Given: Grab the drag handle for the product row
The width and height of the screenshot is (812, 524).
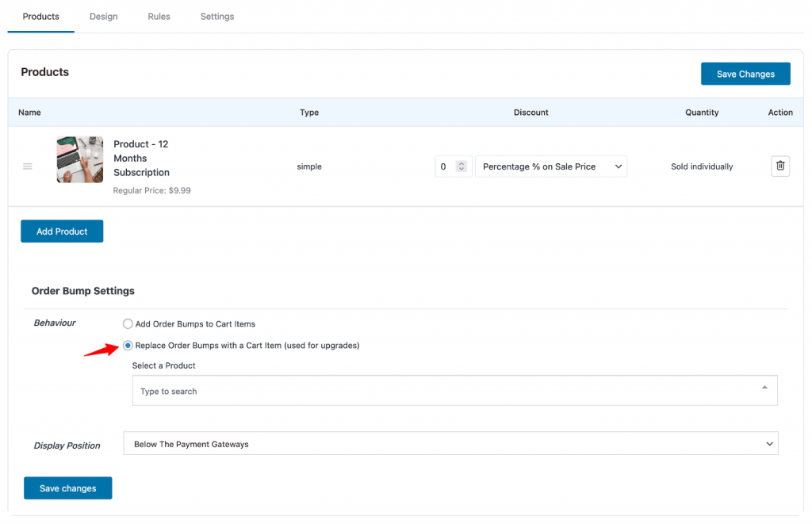Looking at the screenshot, I should [x=28, y=166].
